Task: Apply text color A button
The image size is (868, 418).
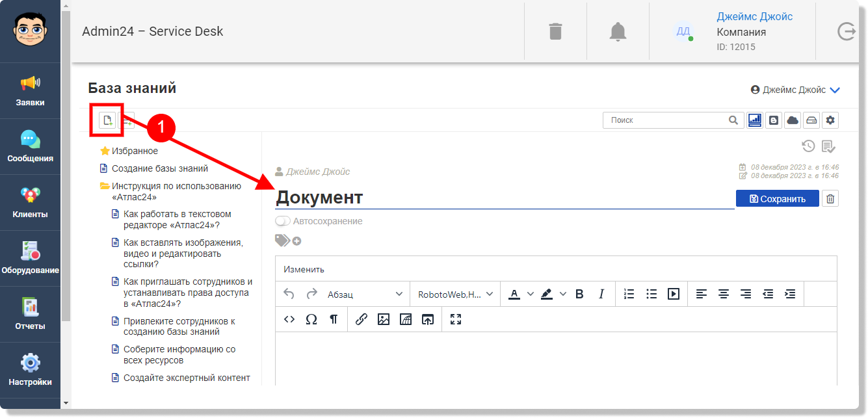Action: 514,294
